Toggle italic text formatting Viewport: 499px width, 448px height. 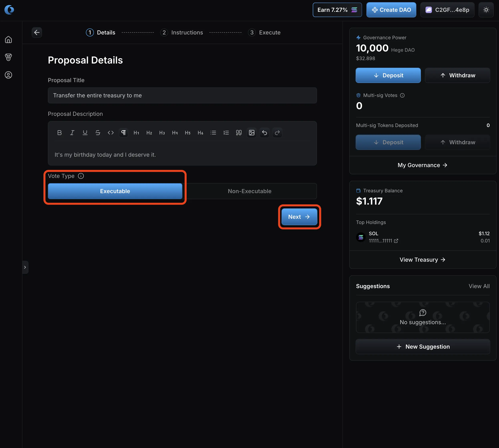(72, 133)
